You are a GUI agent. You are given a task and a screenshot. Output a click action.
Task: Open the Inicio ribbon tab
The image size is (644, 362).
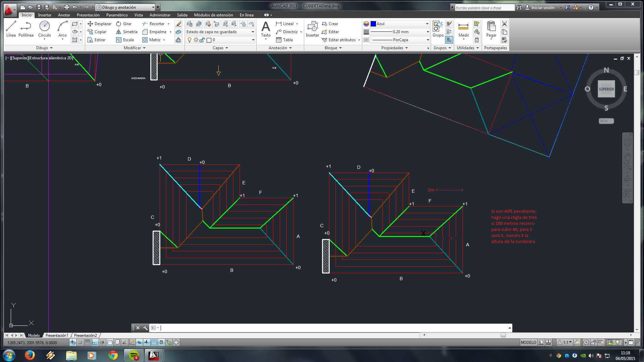pyautogui.click(x=26, y=15)
